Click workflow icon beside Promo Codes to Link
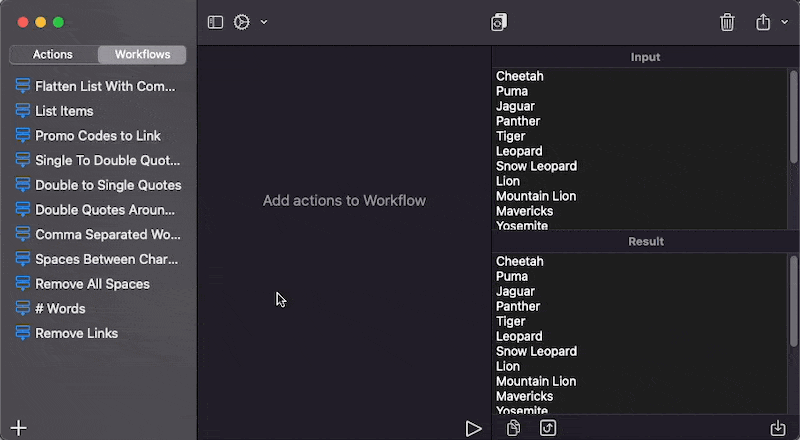Image resolution: width=800 pixels, height=440 pixels. (23, 135)
